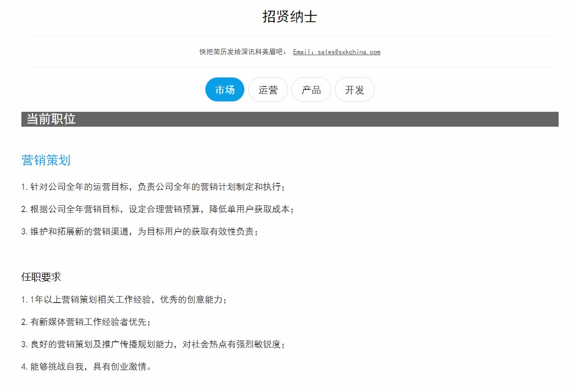Select requirement 能够挑战自我，具有创业激情
This screenshot has height=392, width=578.
point(86,367)
